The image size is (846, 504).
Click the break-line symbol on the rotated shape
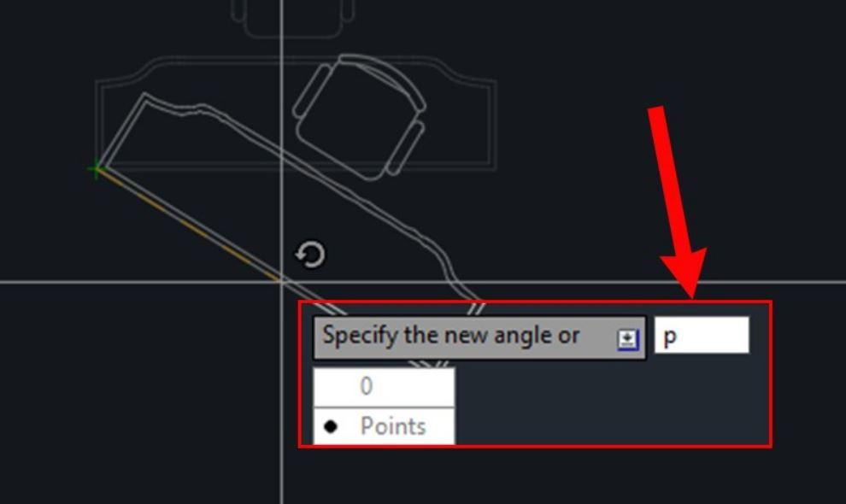tap(477, 308)
